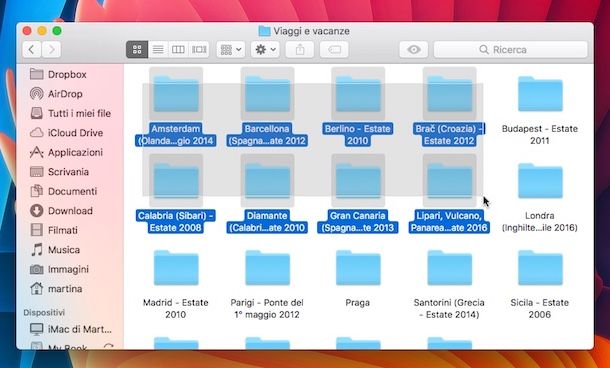Select the Praga folder icon
610x368 pixels.
click(x=358, y=268)
